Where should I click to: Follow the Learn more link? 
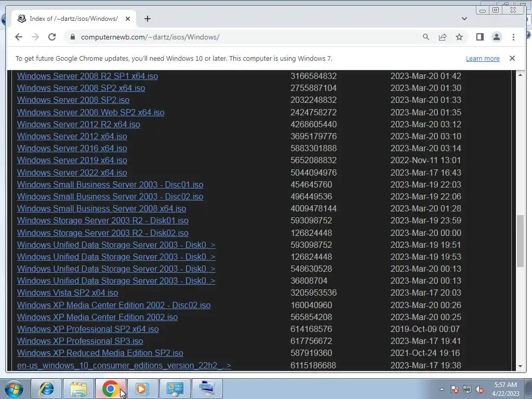point(483,58)
